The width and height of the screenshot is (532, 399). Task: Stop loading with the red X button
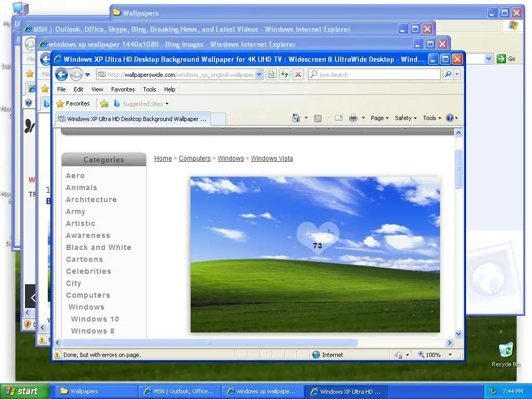pyautogui.click(x=298, y=75)
